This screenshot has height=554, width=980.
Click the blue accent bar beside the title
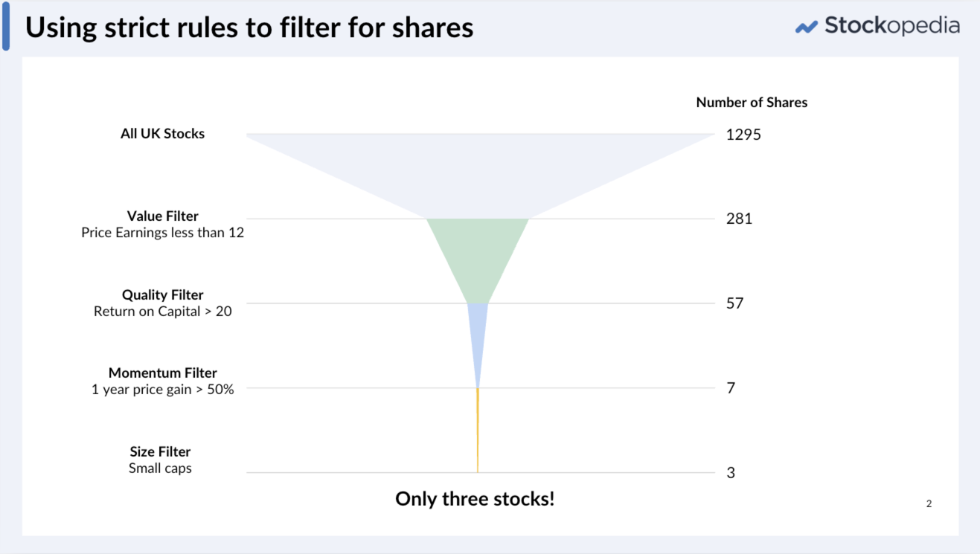(x=6, y=27)
